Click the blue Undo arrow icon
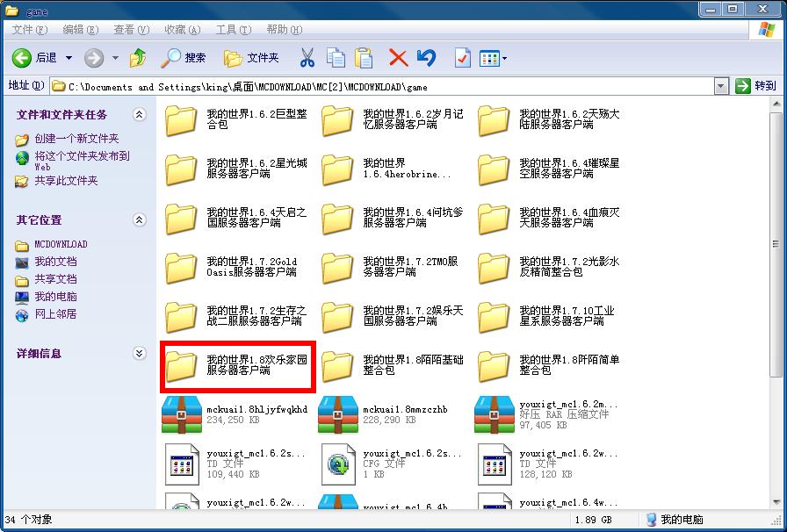 [427, 58]
